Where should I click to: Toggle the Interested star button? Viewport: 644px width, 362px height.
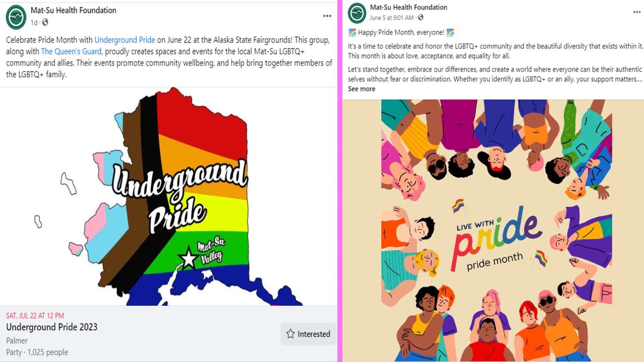coord(308,334)
